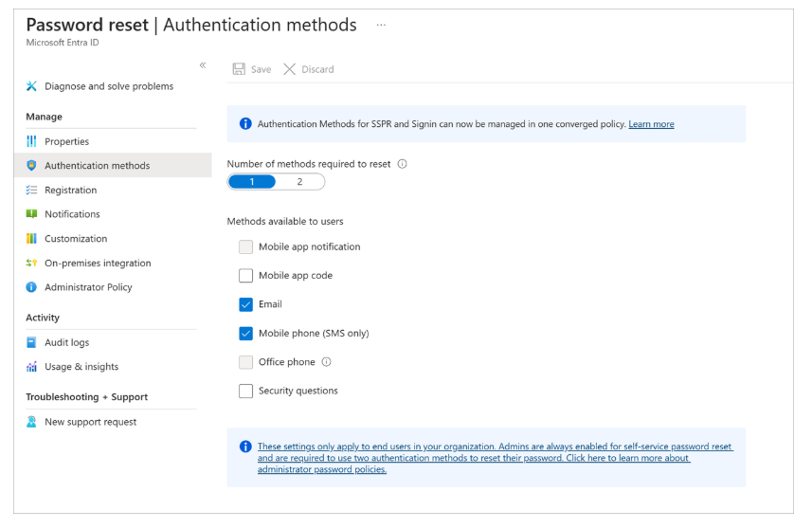Enable the Mobile app code checkbox
The height and width of the screenshot is (529, 812).
[x=246, y=276]
